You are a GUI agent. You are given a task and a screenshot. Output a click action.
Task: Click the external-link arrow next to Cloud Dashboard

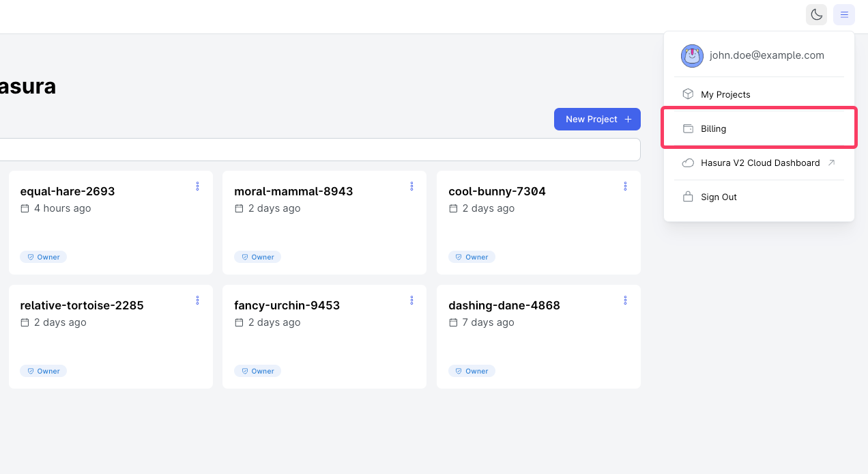pos(831,163)
